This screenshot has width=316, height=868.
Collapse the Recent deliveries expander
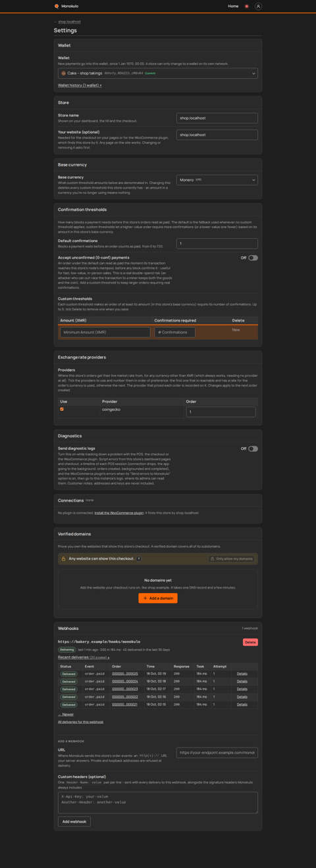[x=84, y=657]
